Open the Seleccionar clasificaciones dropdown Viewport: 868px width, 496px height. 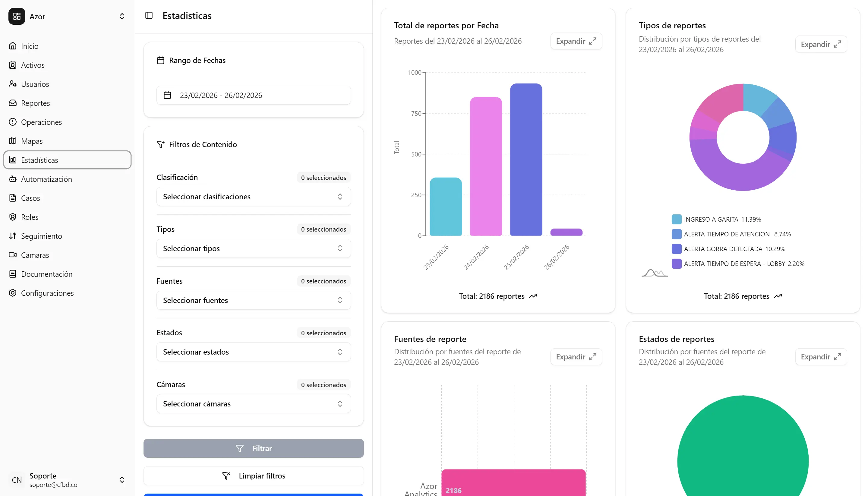(253, 197)
